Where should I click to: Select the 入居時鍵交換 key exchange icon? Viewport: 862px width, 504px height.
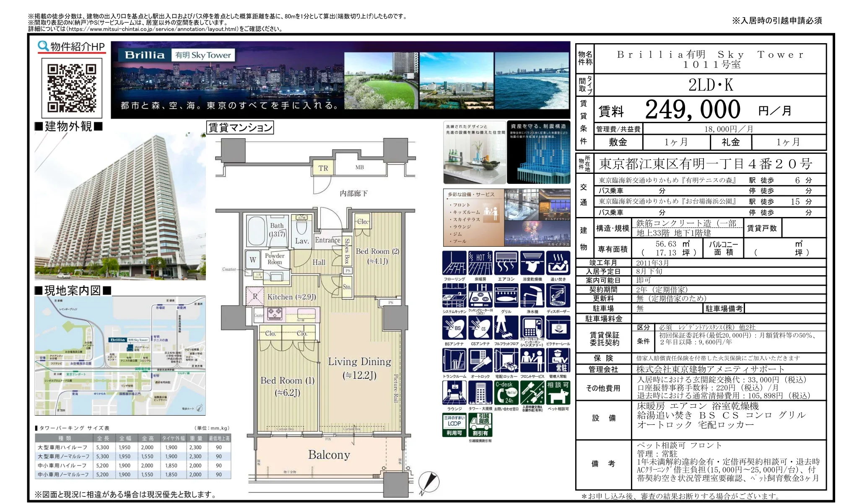[x=532, y=393]
